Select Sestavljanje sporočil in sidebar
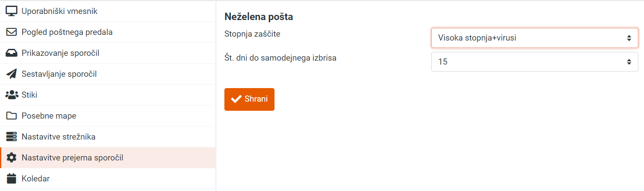Screen dimensions: 644x191 point(108,74)
